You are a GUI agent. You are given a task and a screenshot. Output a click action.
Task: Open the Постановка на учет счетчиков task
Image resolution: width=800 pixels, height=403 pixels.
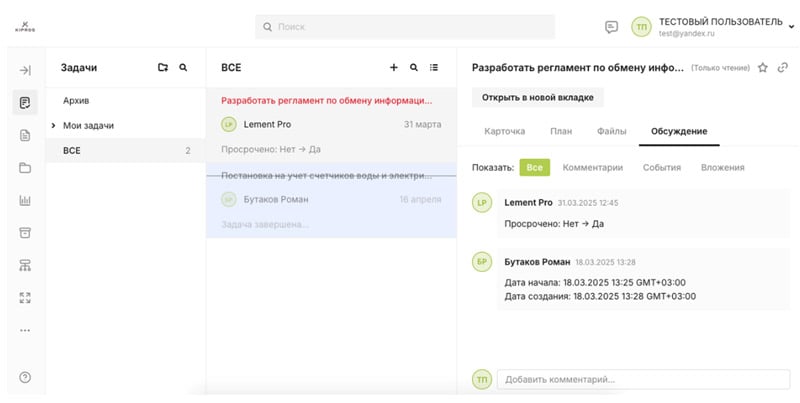[x=331, y=200]
